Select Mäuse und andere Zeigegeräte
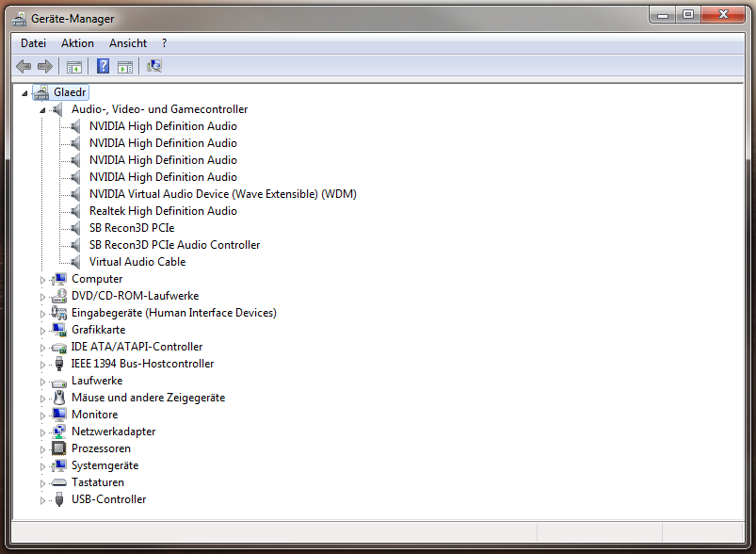 (149, 398)
